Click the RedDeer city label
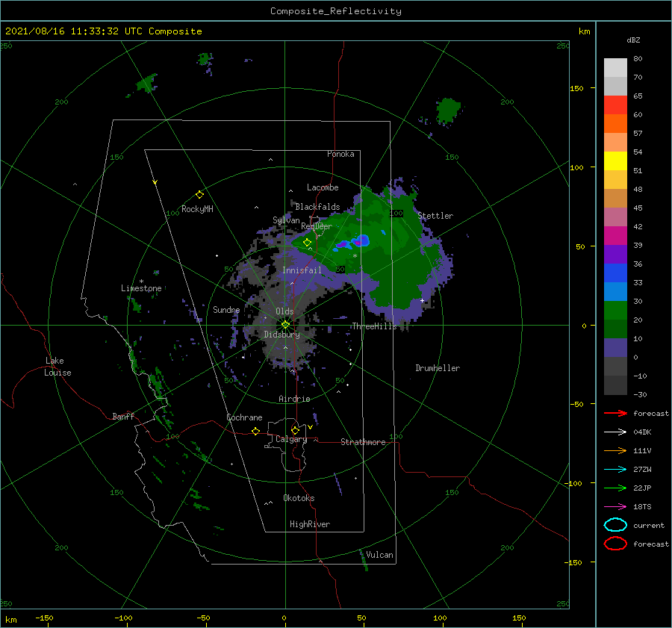This screenshot has height=628, width=672. (x=317, y=226)
